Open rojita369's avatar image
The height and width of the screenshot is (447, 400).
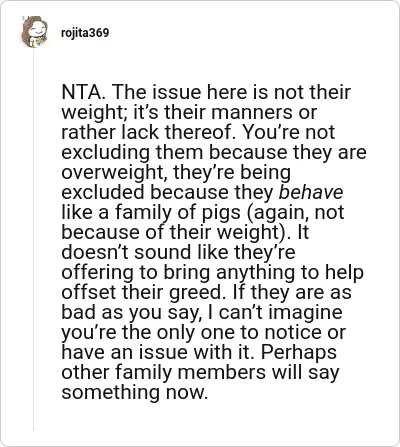tap(34, 32)
